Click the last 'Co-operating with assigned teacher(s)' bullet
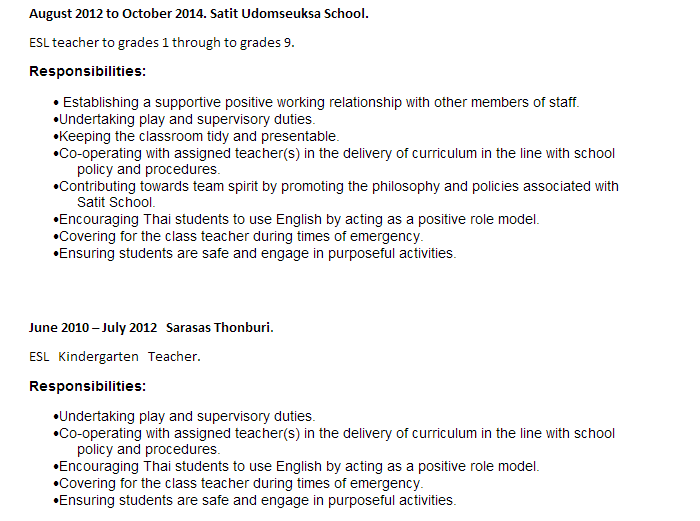Screen dimensions: 700x521 click(336, 433)
